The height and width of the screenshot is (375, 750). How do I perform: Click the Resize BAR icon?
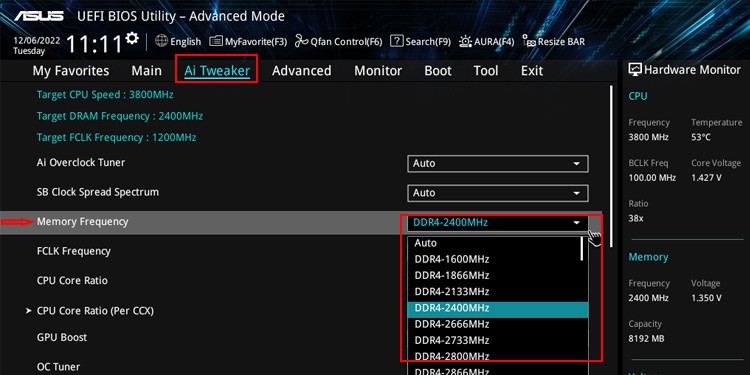tap(529, 42)
